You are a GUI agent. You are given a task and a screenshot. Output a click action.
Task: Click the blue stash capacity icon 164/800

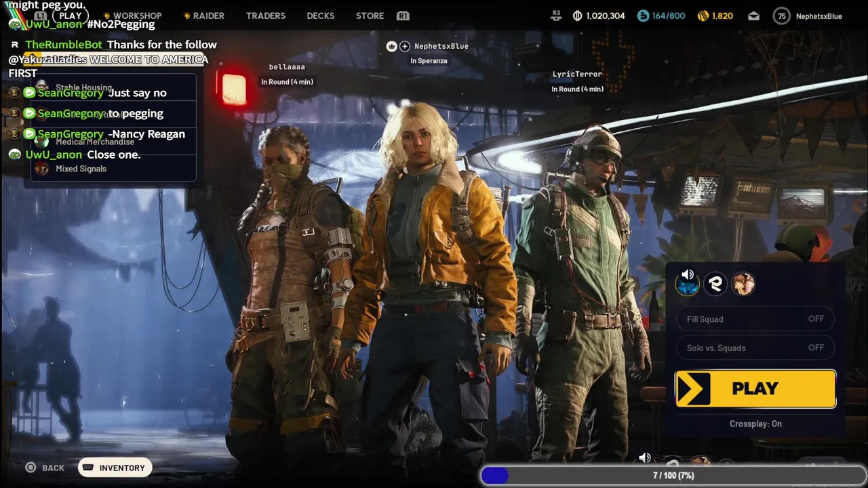click(643, 16)
